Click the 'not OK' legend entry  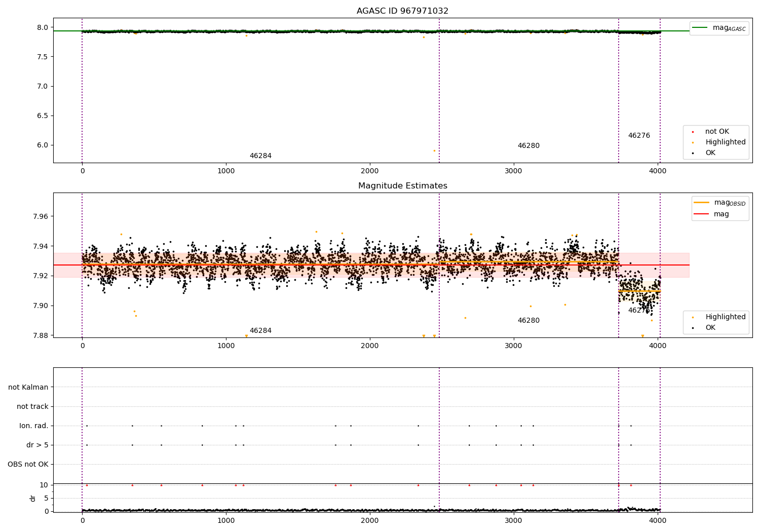point(717,132)
